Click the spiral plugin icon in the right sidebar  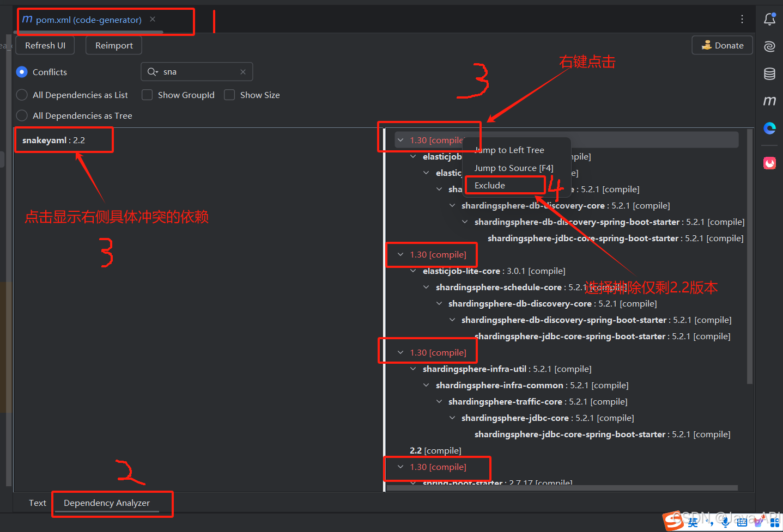[x=769, y=46]
